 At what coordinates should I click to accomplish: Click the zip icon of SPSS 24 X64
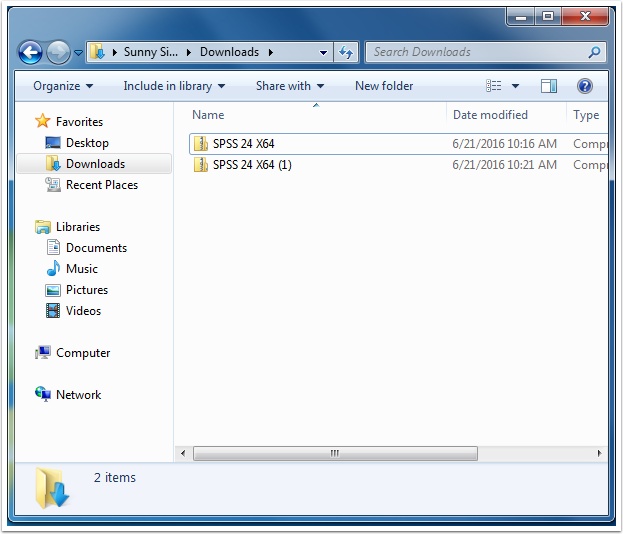click(201, 143)
